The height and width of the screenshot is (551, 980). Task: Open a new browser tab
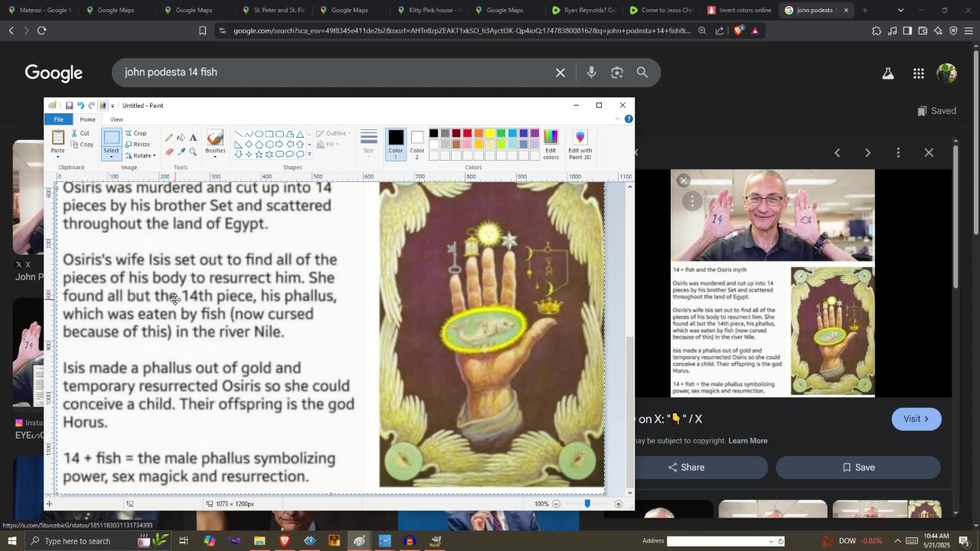(865, 10)
